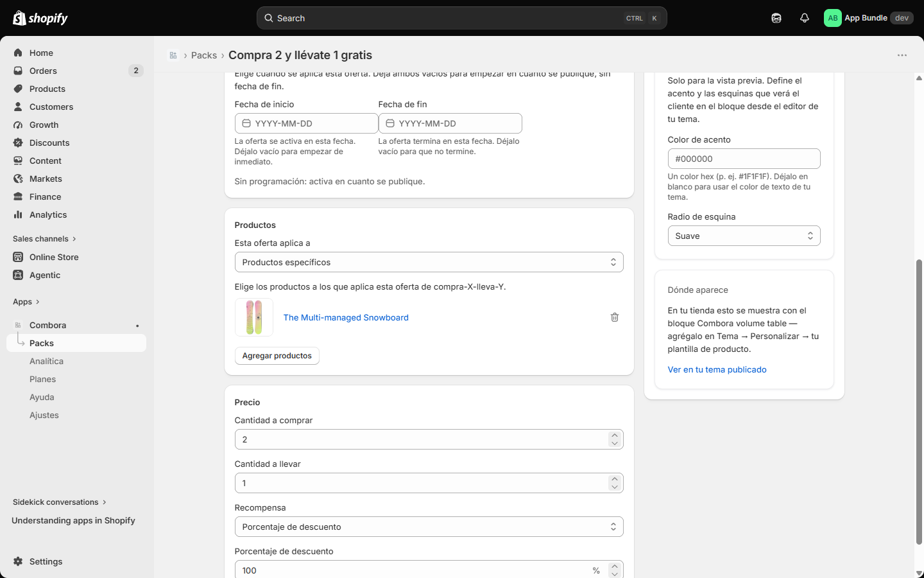Go to Ajustes under Combora

(x=44, y=415)
